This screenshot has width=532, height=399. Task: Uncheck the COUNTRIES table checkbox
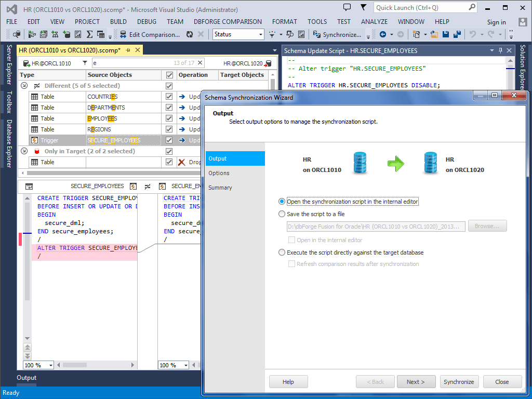point(169,97)
